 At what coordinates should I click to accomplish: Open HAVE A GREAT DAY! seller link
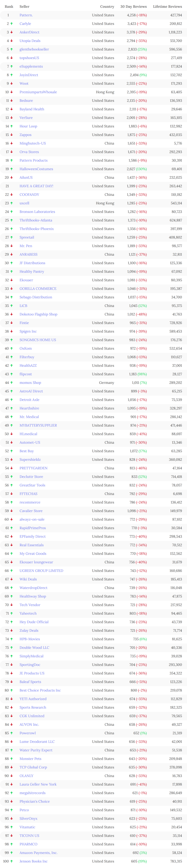pos(36,186)
